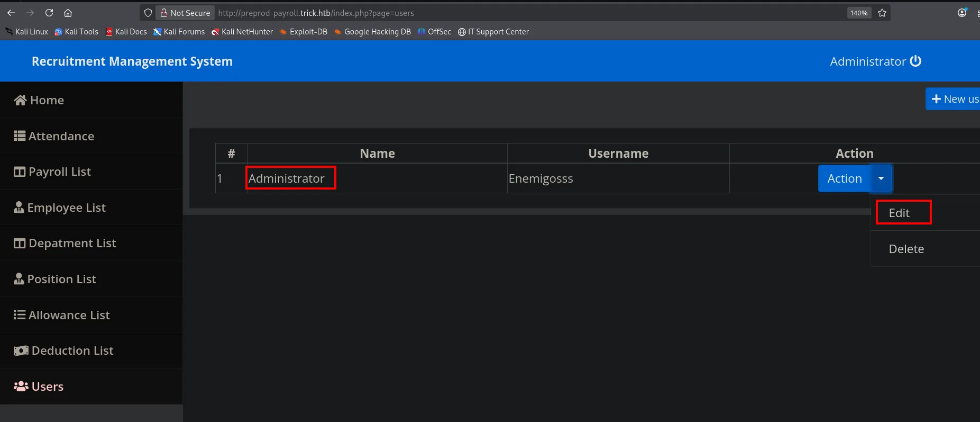Open the Allowance List sidebar item
Viewport: 980px width, 422px height.
click(91, 315)
